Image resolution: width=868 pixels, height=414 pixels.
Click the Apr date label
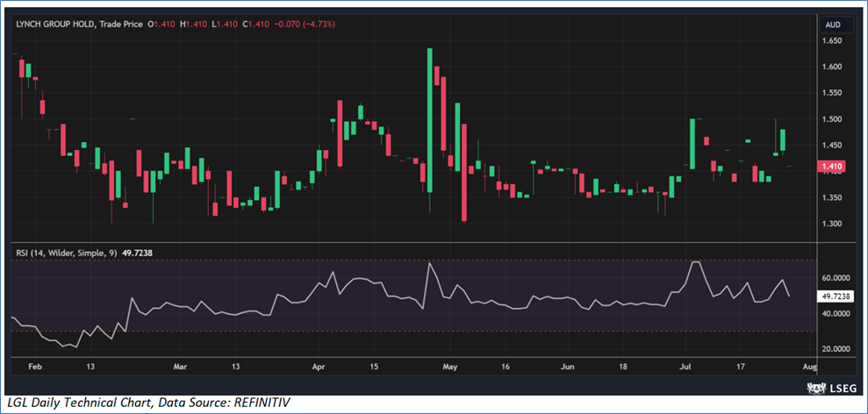click(x=319, y=367)
